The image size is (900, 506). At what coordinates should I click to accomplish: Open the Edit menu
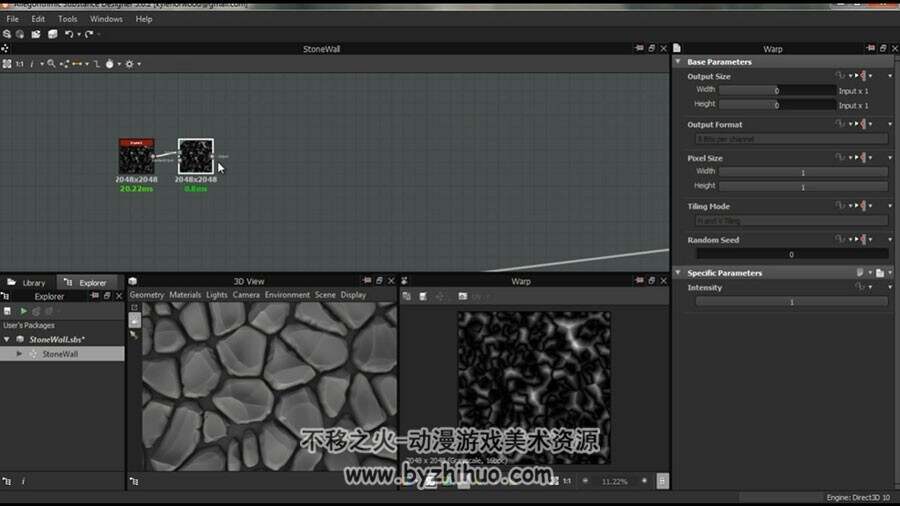tap(38, 19)
